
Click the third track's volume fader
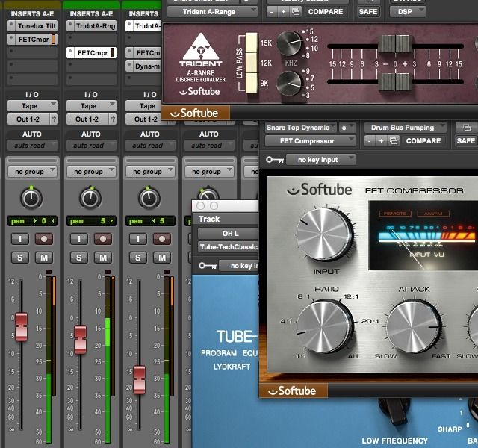coord(139,380)
